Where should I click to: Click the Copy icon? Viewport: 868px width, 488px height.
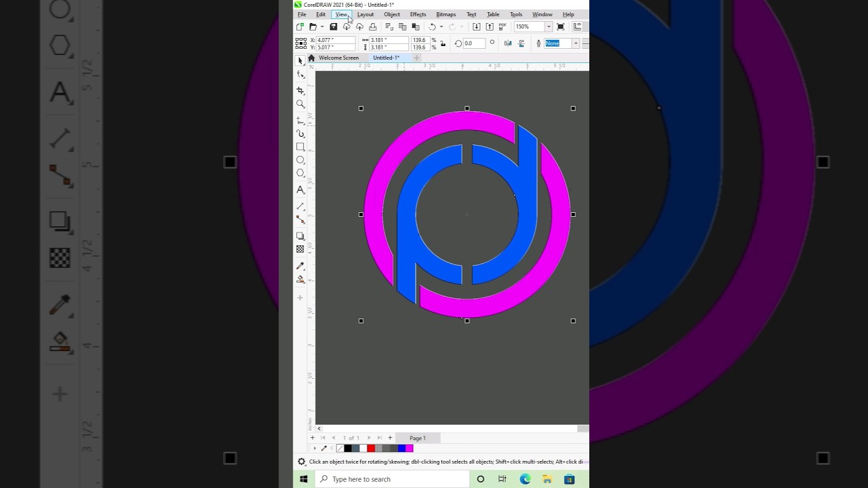[402, 26]
